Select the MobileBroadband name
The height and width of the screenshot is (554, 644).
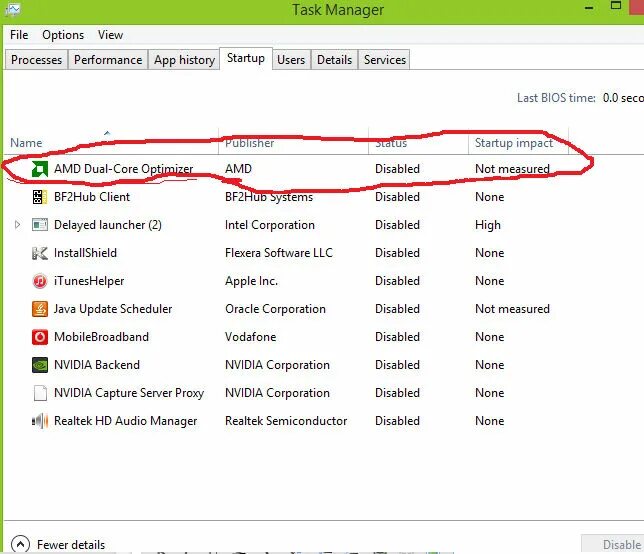point(101,337)
